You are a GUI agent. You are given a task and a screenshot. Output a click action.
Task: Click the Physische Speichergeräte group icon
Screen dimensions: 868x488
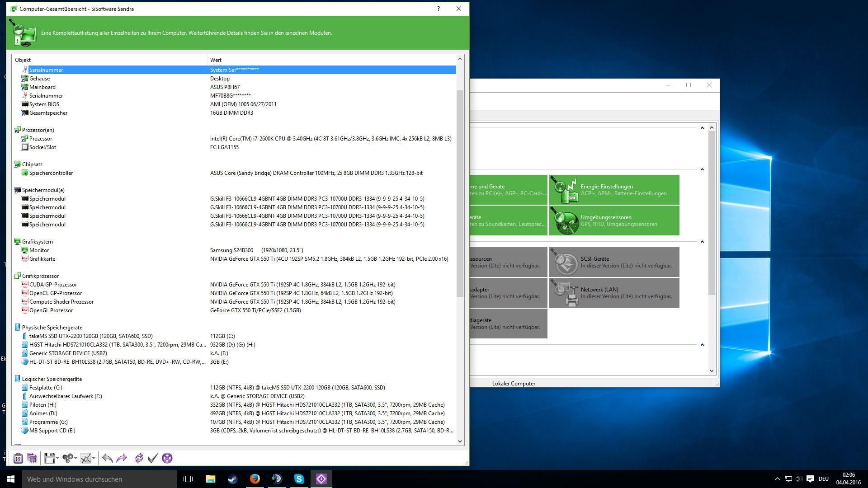[x=18, y=328]
